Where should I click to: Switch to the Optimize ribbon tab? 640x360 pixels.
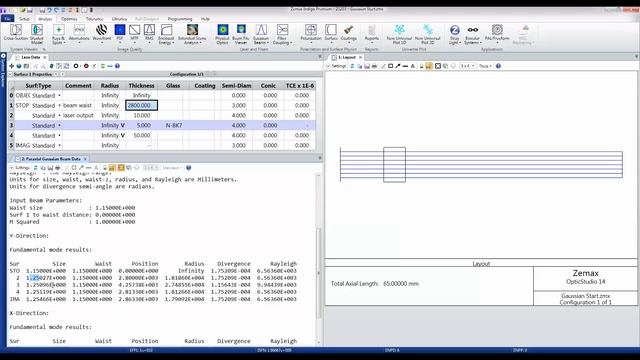pyautogui.click(x=69, y=19)
